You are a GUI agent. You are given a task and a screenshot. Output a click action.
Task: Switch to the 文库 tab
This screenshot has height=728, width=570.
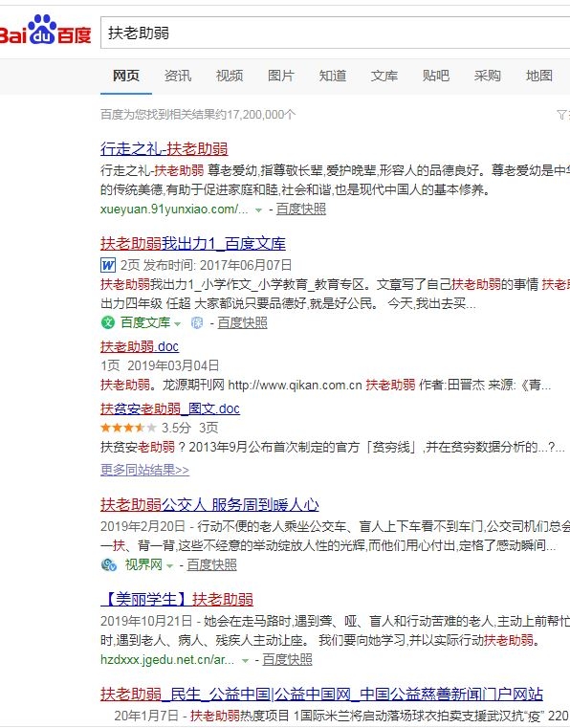tap(384, 76)
